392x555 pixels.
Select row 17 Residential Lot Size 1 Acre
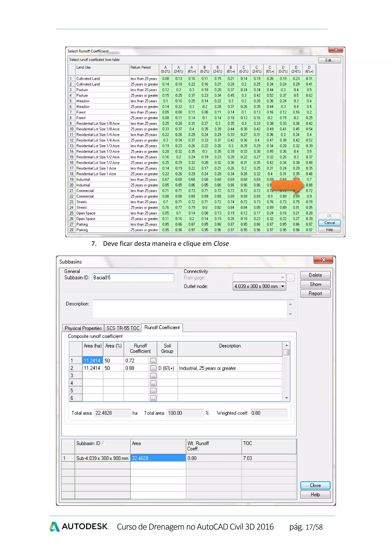192,168
